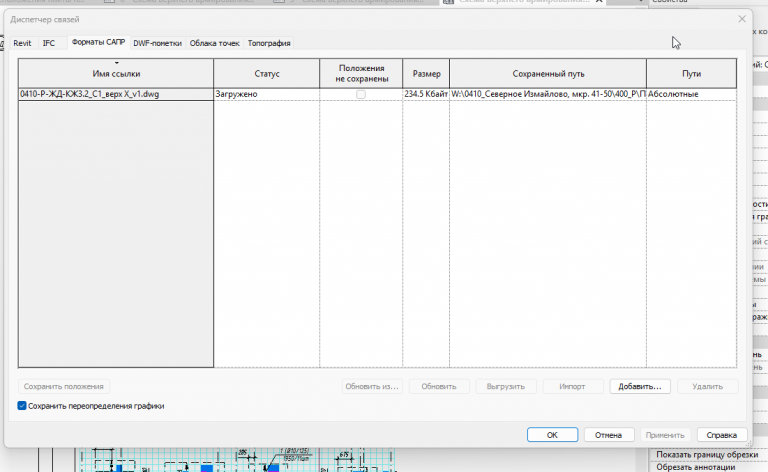Image resolution: width=768 pixels, height=472 pixels.
Task: Click the saved path cell starting W:\0410_Северное
Action: coord(548,94)
